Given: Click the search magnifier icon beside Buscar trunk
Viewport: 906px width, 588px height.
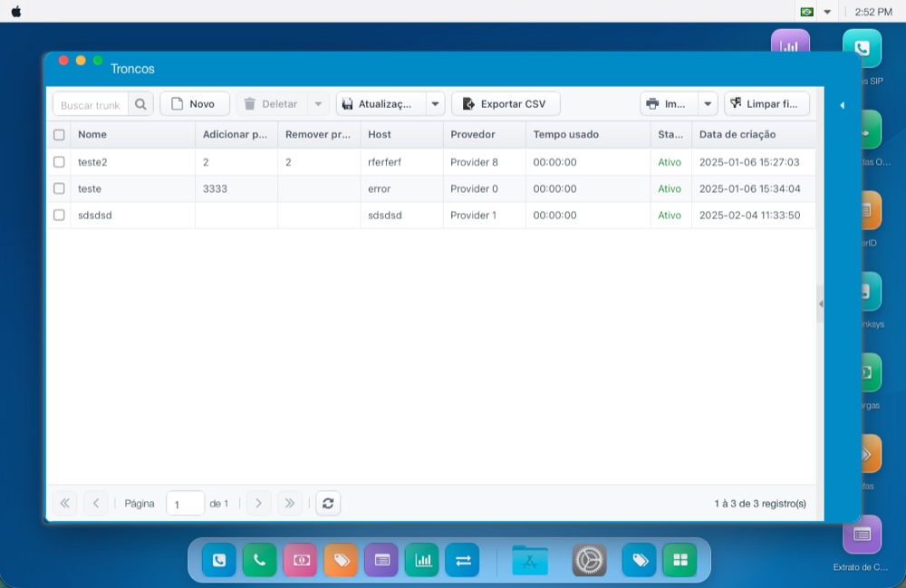Looking at the screenshot, I should click(x=140, y=104).
